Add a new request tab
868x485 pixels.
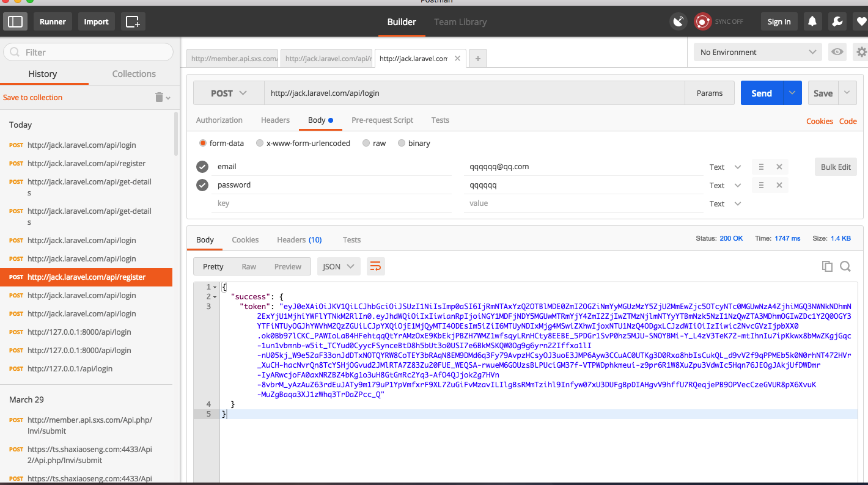[x=477, y=59]
